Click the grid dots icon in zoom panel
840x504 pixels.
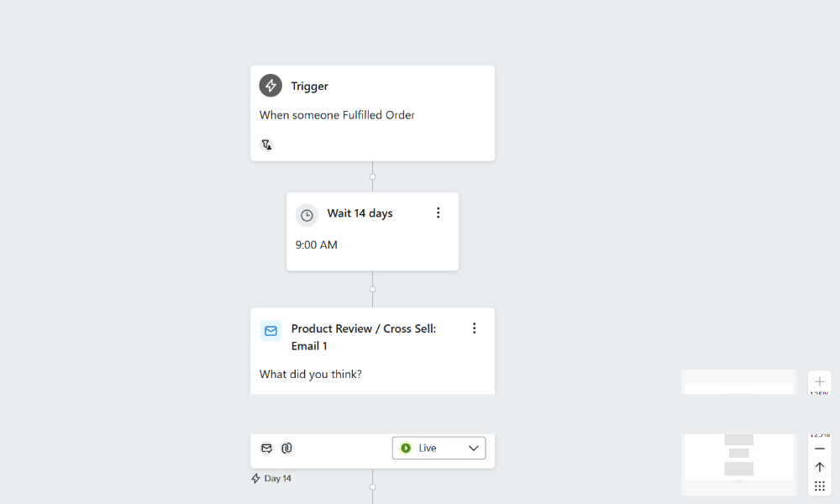click(x=820, y=486)
